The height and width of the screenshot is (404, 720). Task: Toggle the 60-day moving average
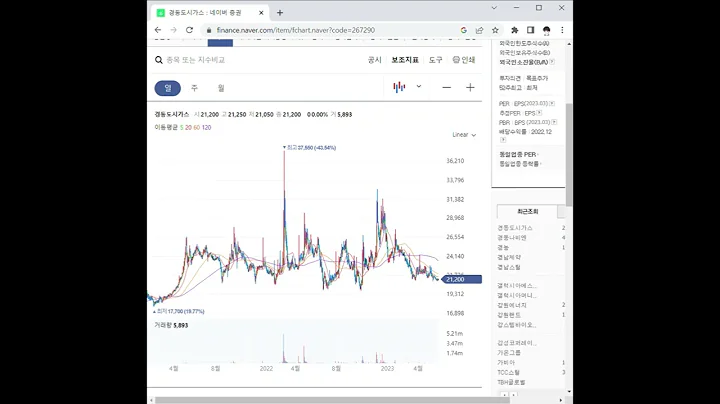click(197, 128)
